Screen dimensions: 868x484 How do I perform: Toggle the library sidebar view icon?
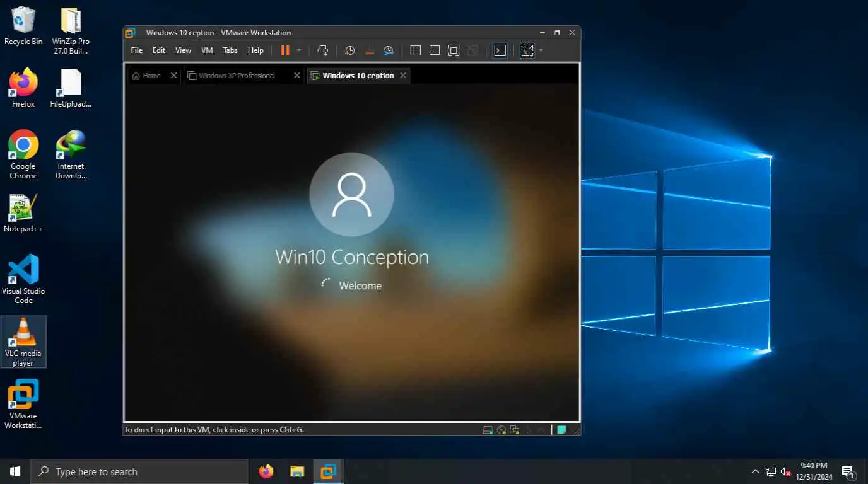(x=415, y=50)
